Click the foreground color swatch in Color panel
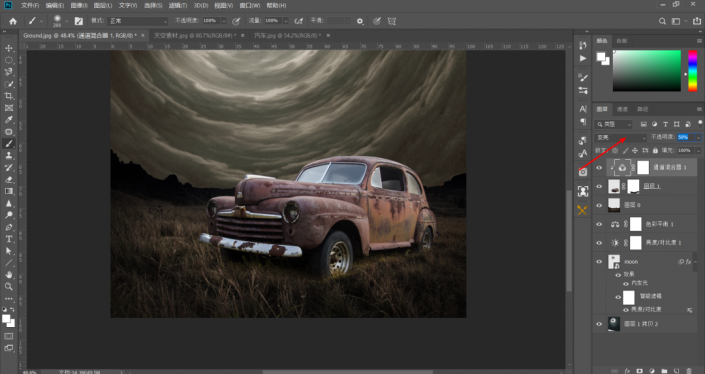Screen dimensions: 705x374 tap(601, 57)
